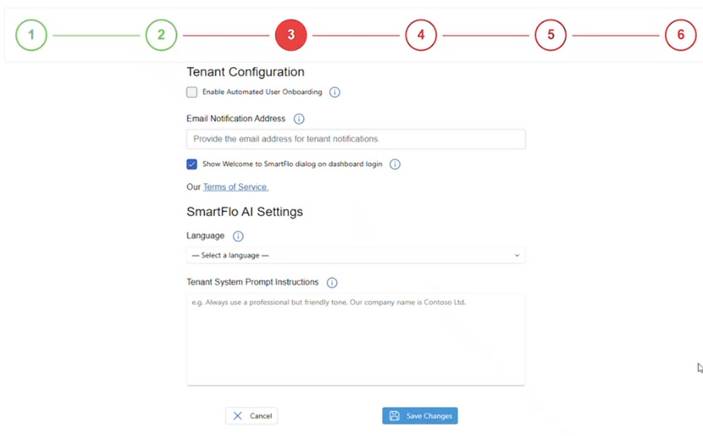
Task: Open info icon beside Language
Action: point(238,236)
